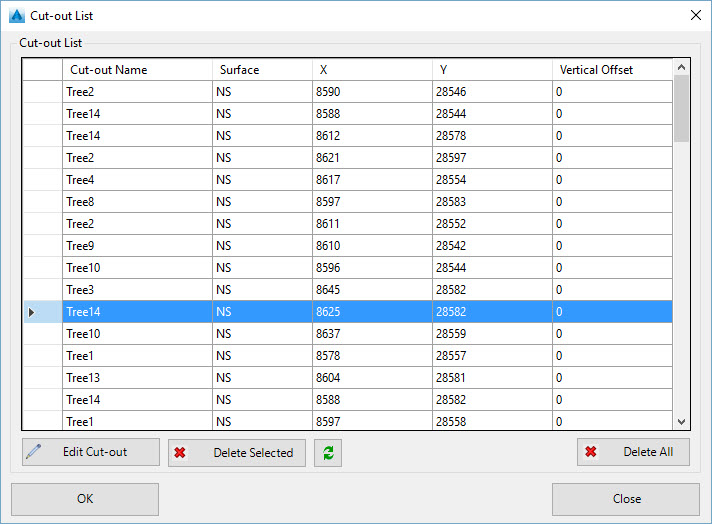Close the Cut-out List dialog window

pyautogui.click(x=695, y=16)
